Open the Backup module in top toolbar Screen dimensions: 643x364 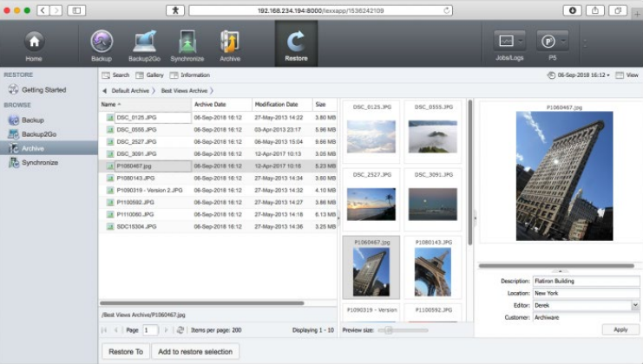coord(102,42)
